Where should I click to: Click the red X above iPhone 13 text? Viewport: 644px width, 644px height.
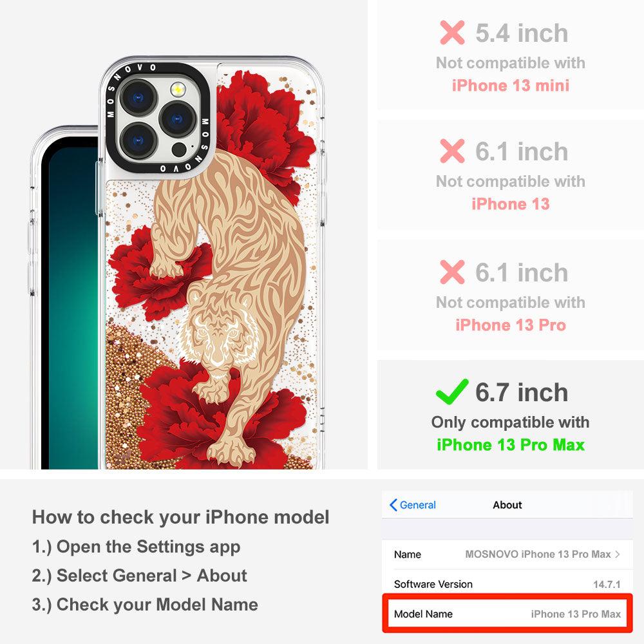pos(452,151)
